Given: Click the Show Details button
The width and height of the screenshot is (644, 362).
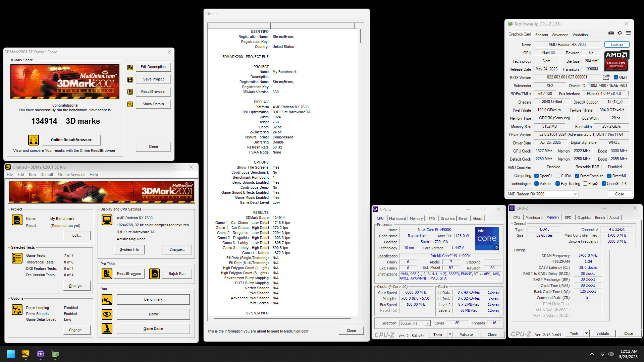Looking at the screenshot, I should [x=153, y=104].
